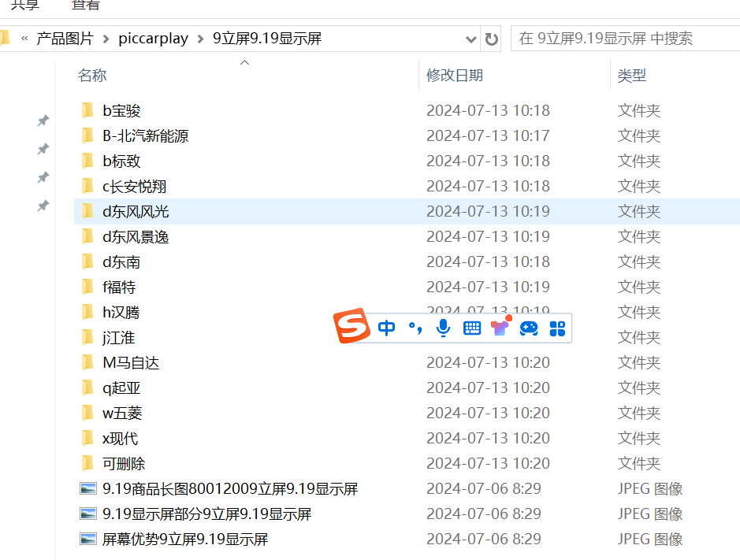Click JPEG 图像 type of 屏幕优势 row
Image resolution: width=740 pixels, height=560 pixels.
pyautogui.click(x=650, y=539)
